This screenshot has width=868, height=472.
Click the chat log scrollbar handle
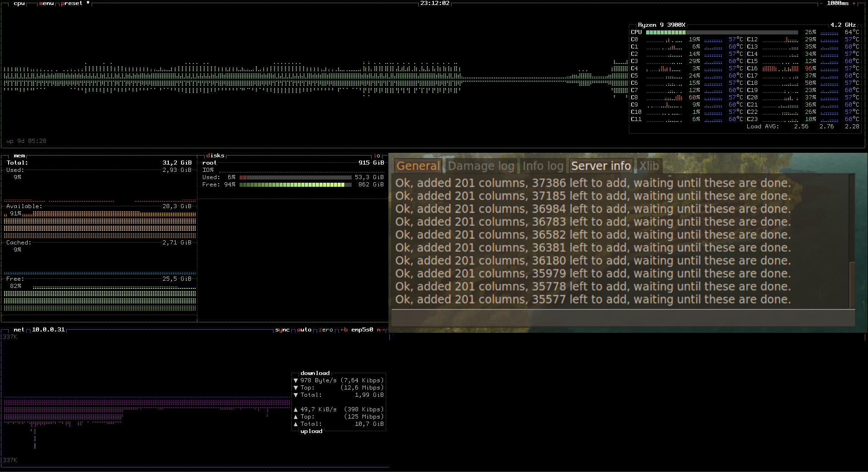[852, 285]
